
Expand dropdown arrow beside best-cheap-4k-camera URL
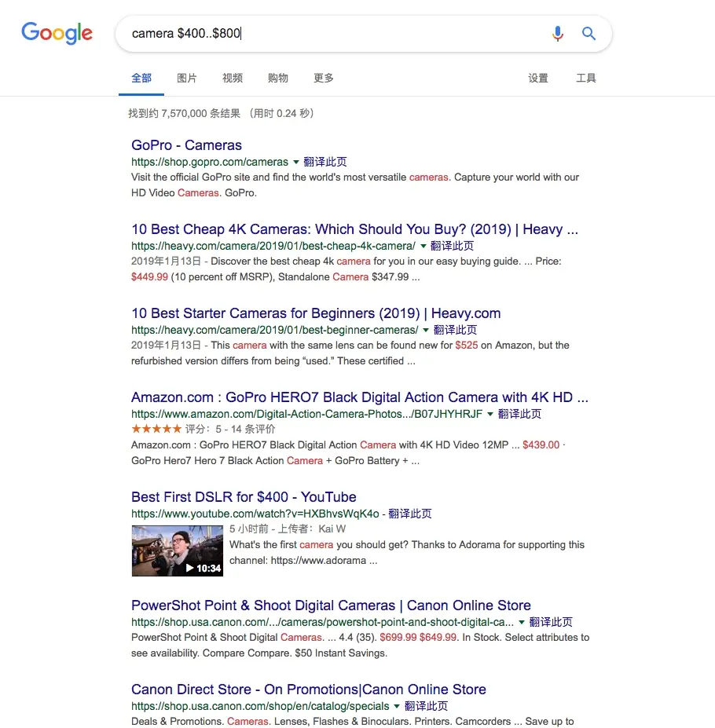tap(423, 246)
